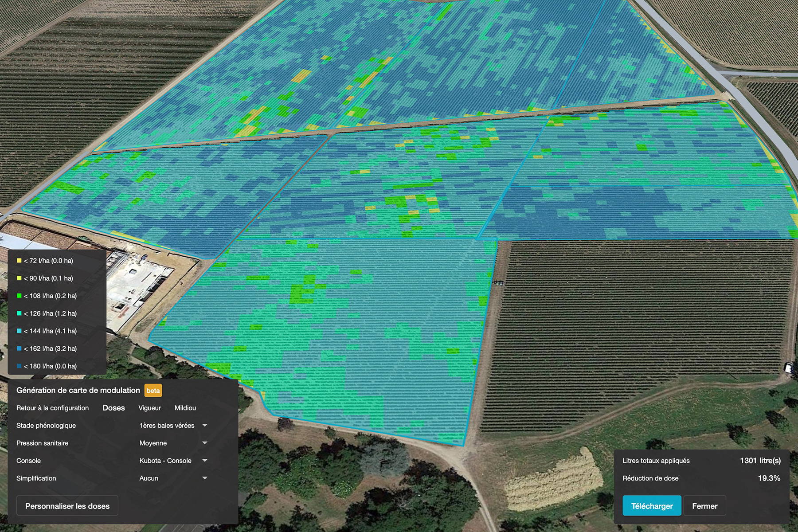Image resolution: width=798 pixels, height=532 pixels.
Task: Click the '19.3%' reduction value
Action: (769, 478)
